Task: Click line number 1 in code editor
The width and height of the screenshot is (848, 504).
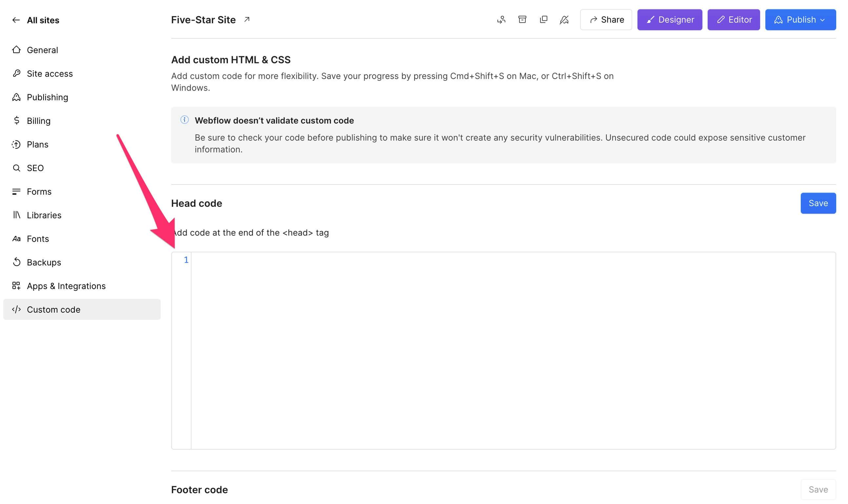Action: click(186, 260)
